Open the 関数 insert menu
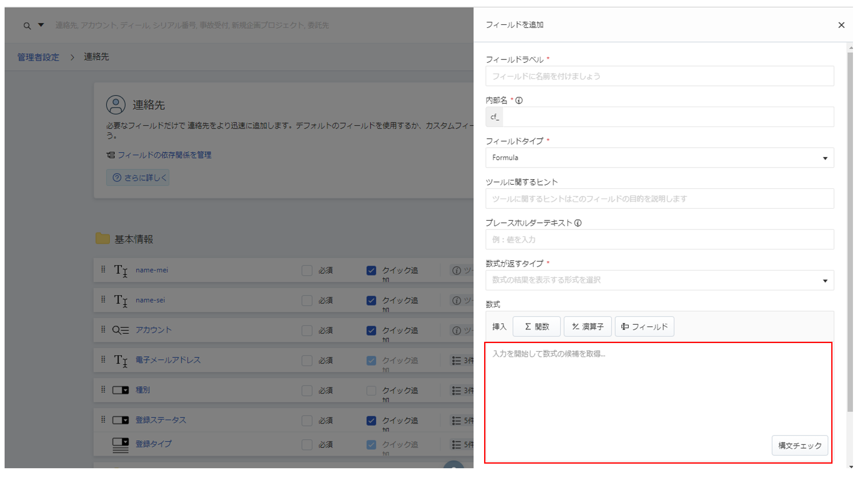 [536, 326]
